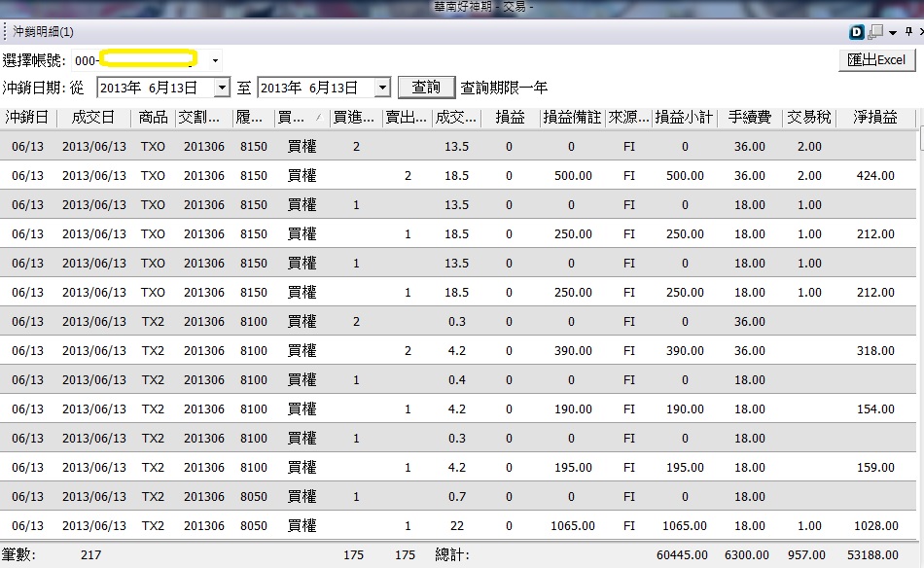Click the price cell 0.7
Viewport: 924px width, 568px height.
pyautogui.click(x=457, y=497)
